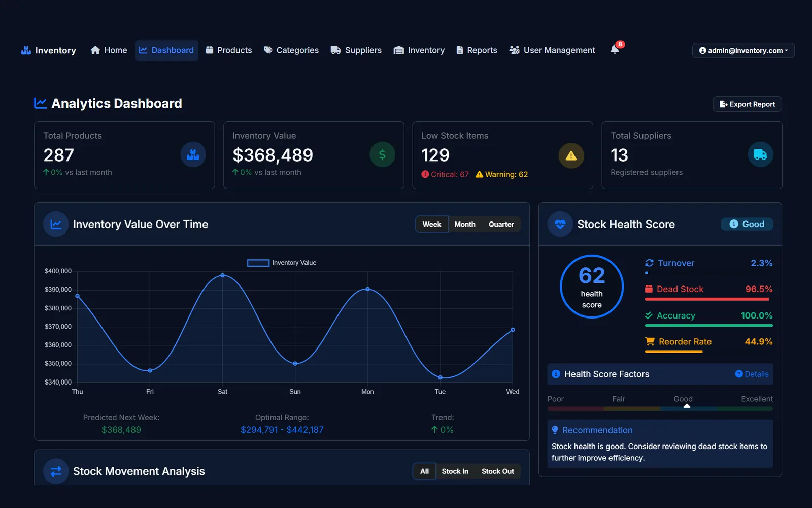Click the Inventory brand text
This screenshot has height=508, width=812.
coord(55,50)
